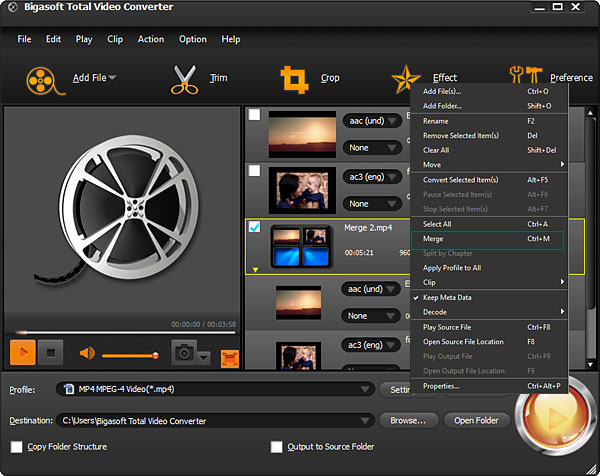Adjust the volume slider
Image resolution: width=600 pixels, height=476 pixels.
pos(130,356)
